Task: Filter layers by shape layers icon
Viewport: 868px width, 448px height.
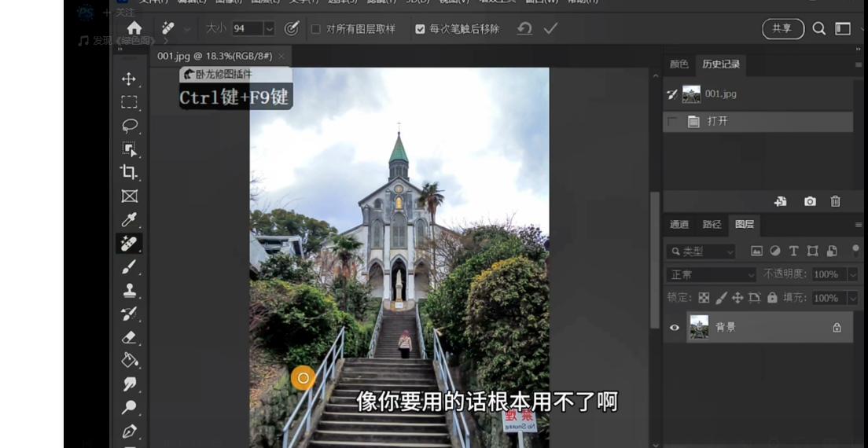Action: click(813, 251)
